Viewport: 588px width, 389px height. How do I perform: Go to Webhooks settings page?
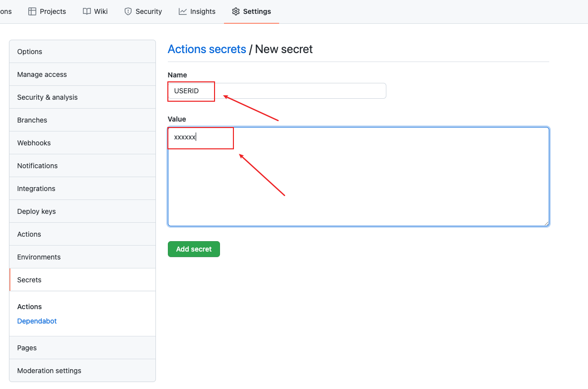click(34, 143)
